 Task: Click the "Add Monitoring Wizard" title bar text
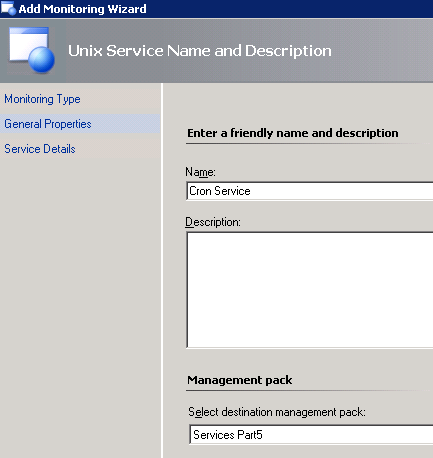(82, 9)
